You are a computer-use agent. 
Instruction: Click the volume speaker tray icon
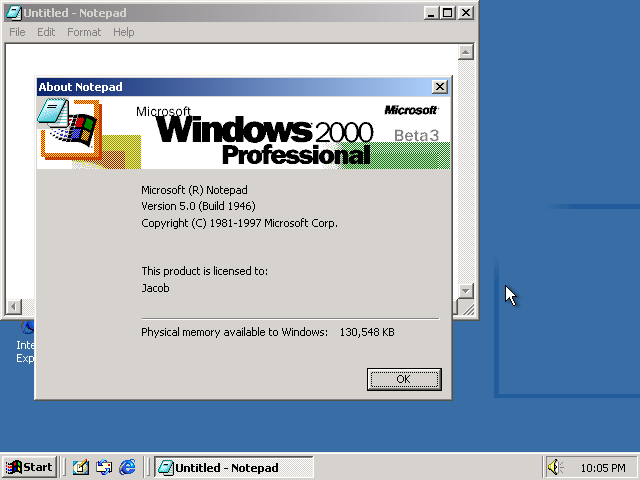click(x=555, y=467)
